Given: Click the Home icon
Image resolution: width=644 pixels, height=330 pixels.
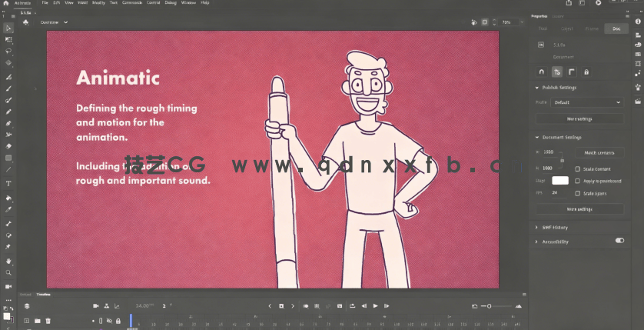Looking at the screenshot, I should [x=5, y=3].
